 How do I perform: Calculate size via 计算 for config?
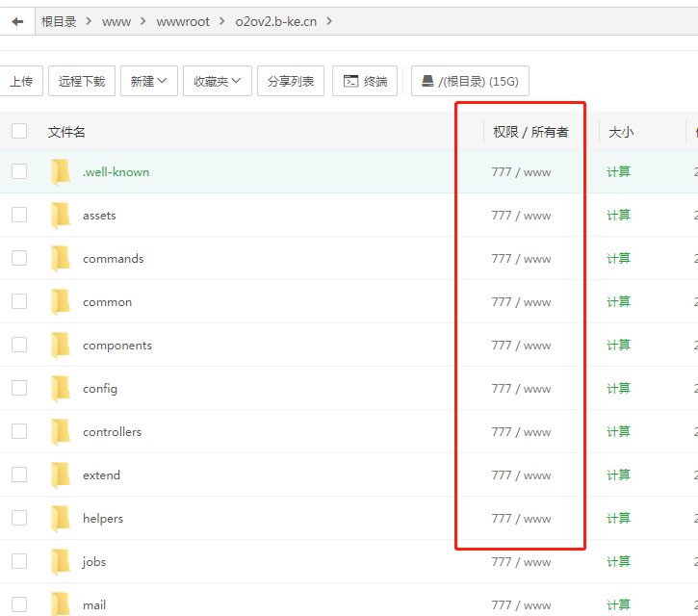click(x=618, y=389)
